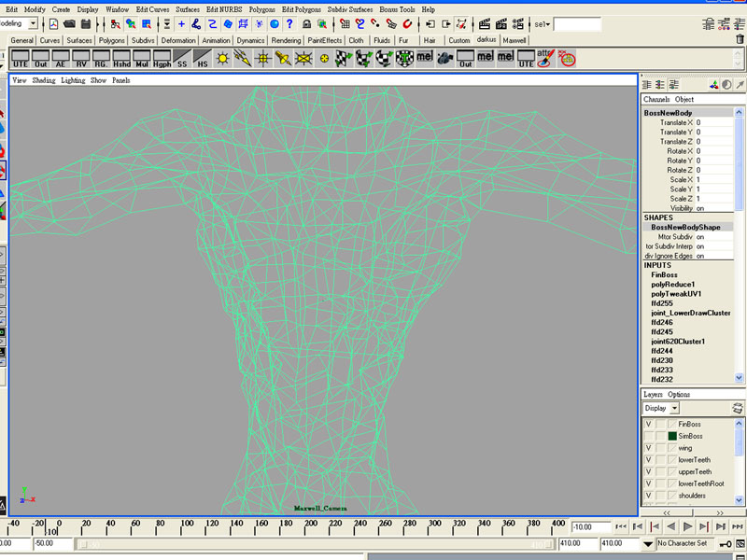The width and height of the screenshot is (747, 560).
Task: Click the blue sphere rendering mask icon
Action: point(275,24)
